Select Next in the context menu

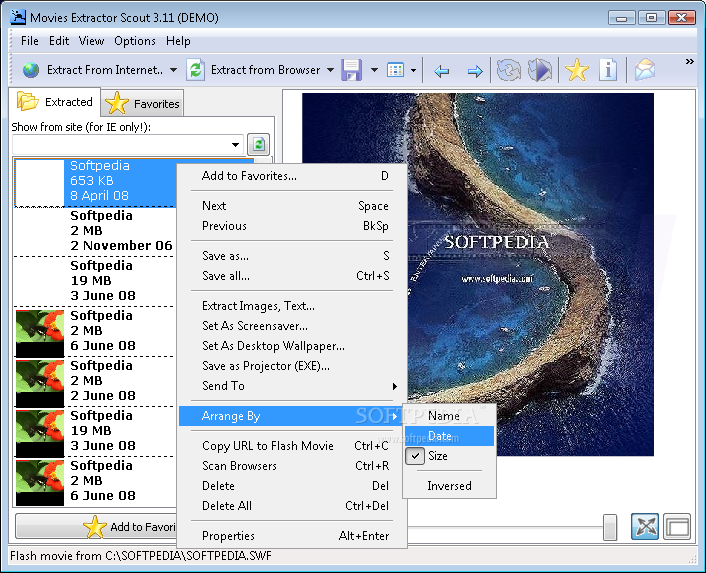coord(293,206)
